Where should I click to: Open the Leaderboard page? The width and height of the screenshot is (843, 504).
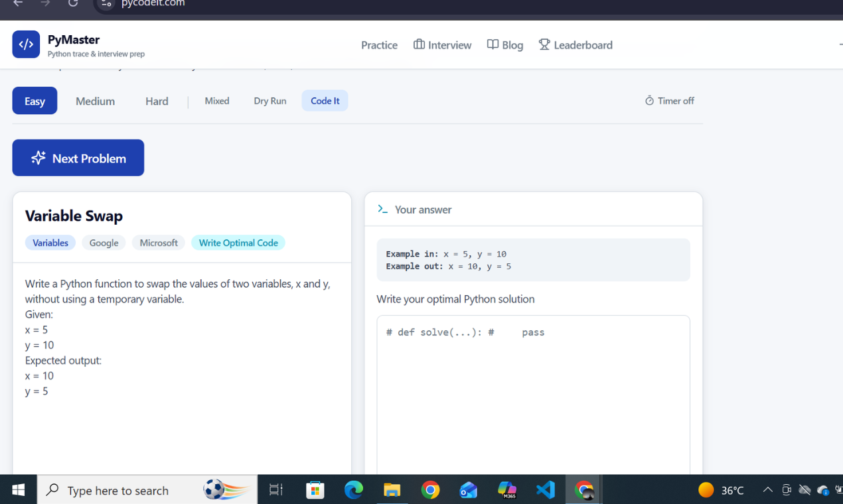(575, 45)
